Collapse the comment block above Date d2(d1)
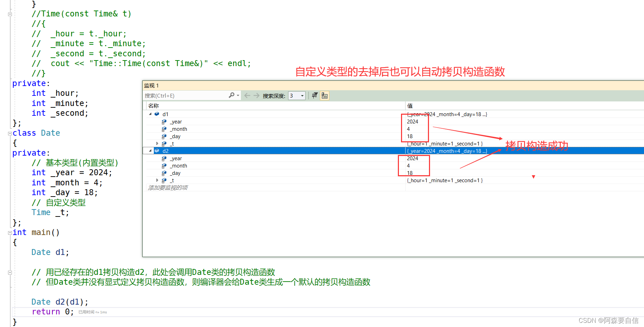Viewport: 644px width, 327px height. (x=10, y=272)
